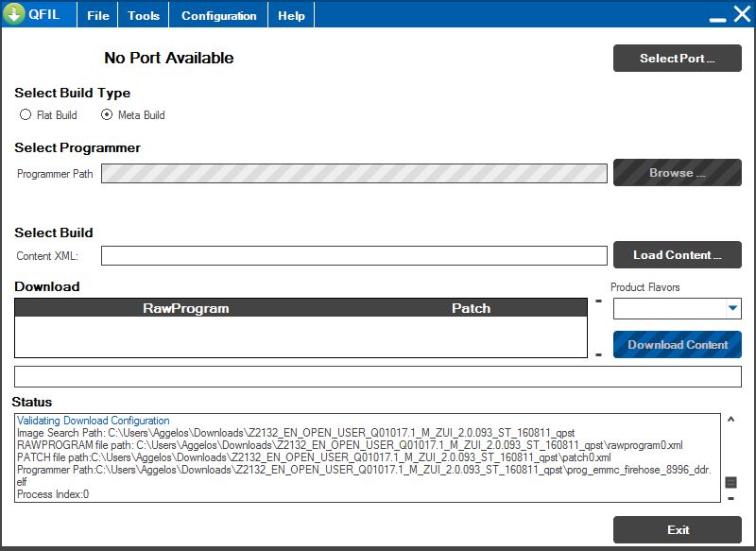Open the Product Flavors dropdown
The height and width of the screenshot is (551, 756).
click(x=733, y=308)
